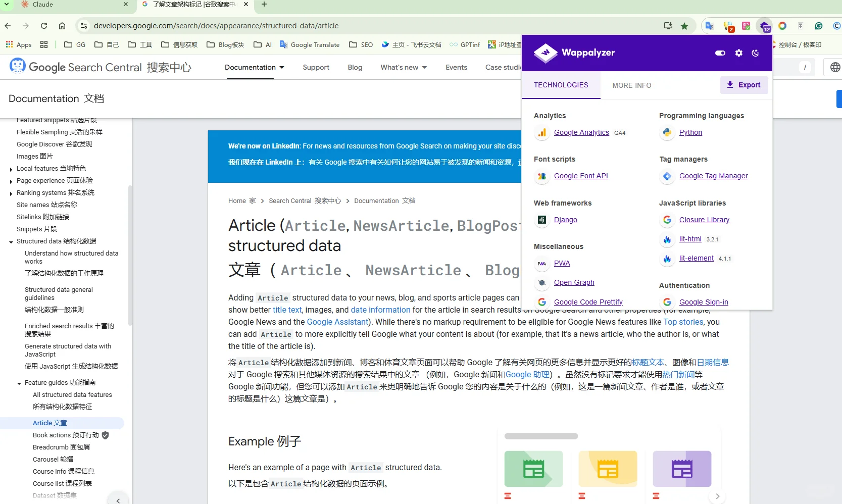
Task: Close the Claude browser tab
Action: (x=126, y=5)
